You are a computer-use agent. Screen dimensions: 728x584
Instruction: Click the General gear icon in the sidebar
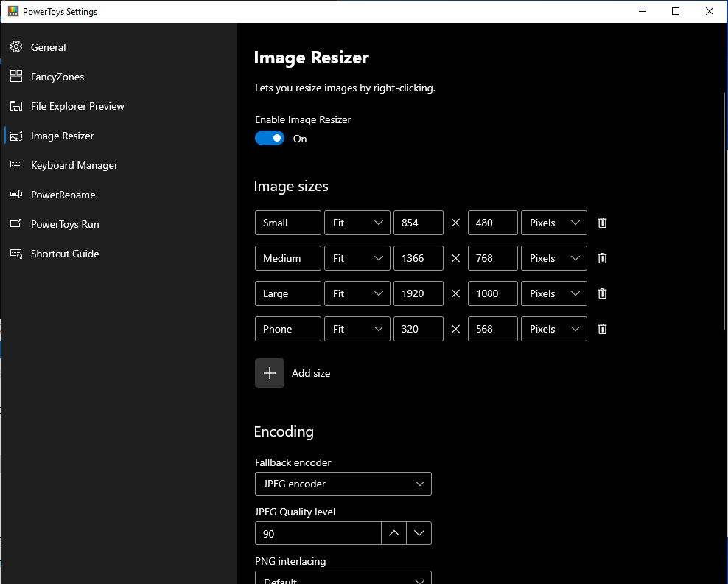pos(16,47)
